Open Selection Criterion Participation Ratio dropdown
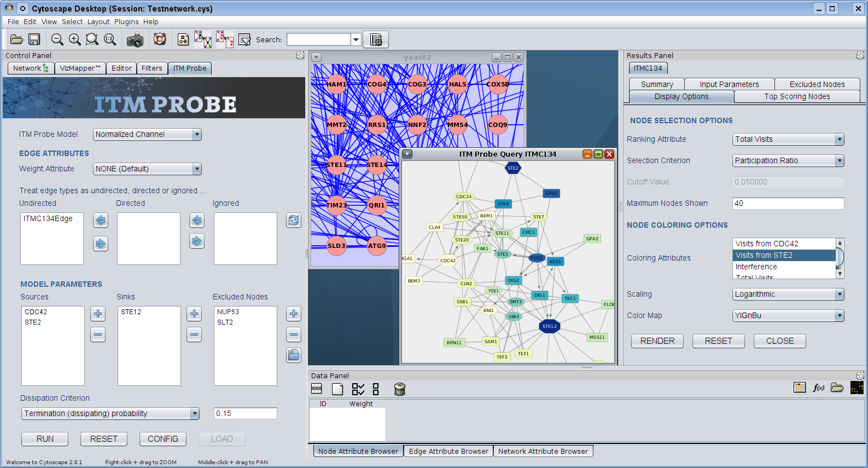Image resolution: width=868 pixels, height=468 pixels. coord(788,160)
